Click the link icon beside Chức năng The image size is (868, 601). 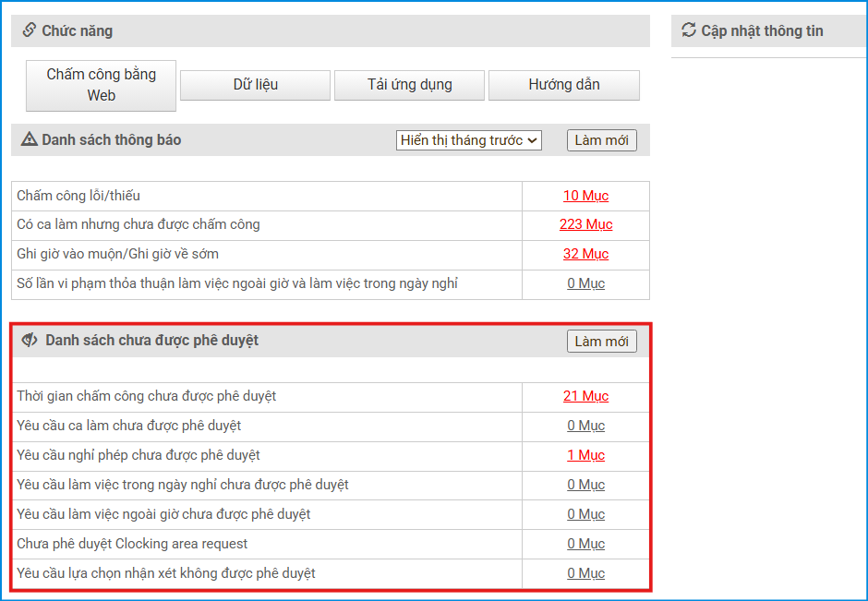pyautogui.click(x=30, y=30)
